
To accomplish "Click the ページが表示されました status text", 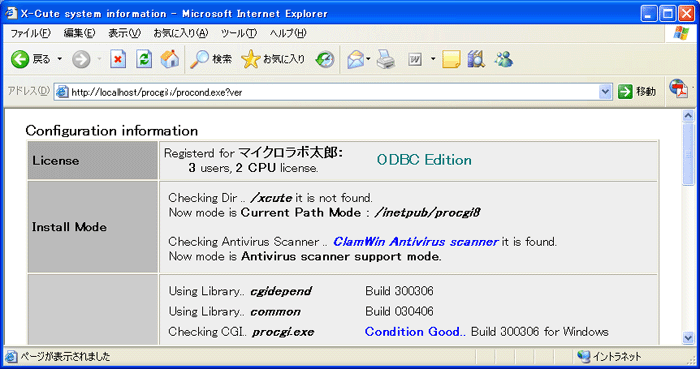I will coord(65,357).
